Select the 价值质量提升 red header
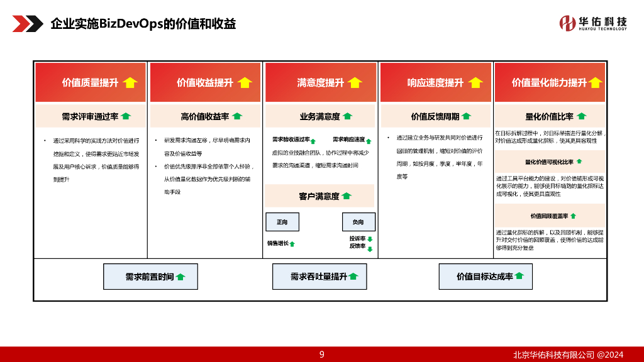Image resolution: width=644 pixels, height=362 pixels. click(x=91, y=82)
